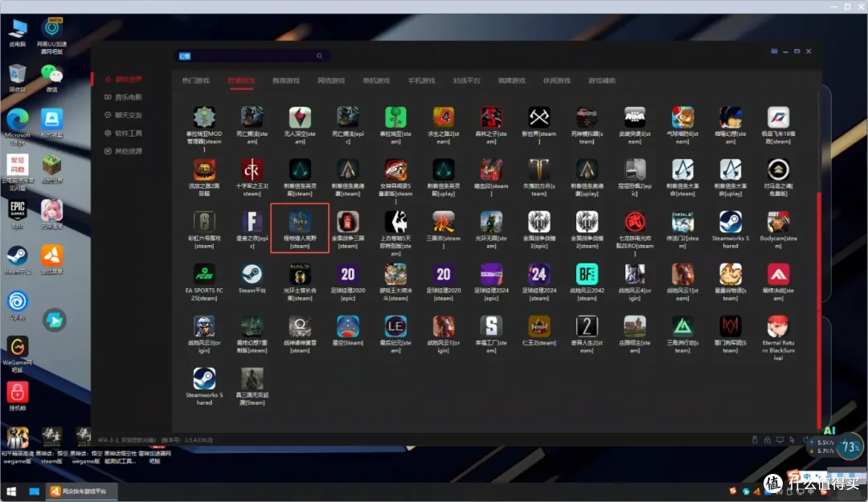868x502 pixels.
Task: Launch 女神异闻录5皇家版 icon
Action: 395,170
